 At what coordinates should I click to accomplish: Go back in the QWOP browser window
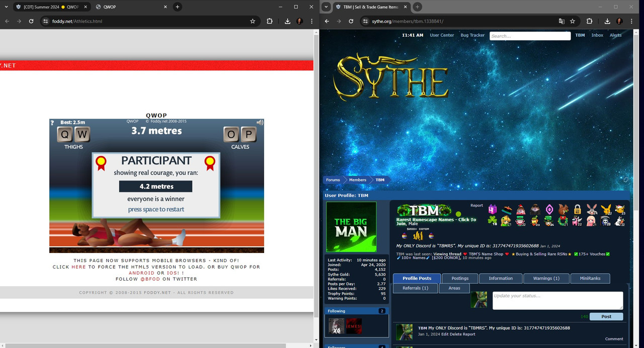pyautogui.click(x=7, y=21)
